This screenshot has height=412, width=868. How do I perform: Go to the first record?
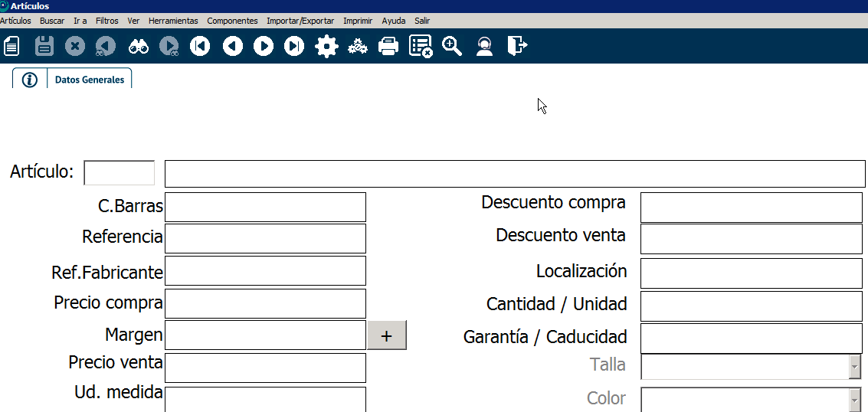200,47
